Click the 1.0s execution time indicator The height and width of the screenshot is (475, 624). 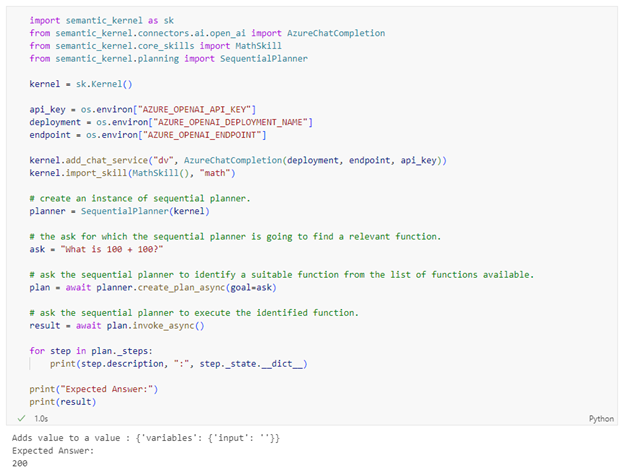click(x=41, y=418)
